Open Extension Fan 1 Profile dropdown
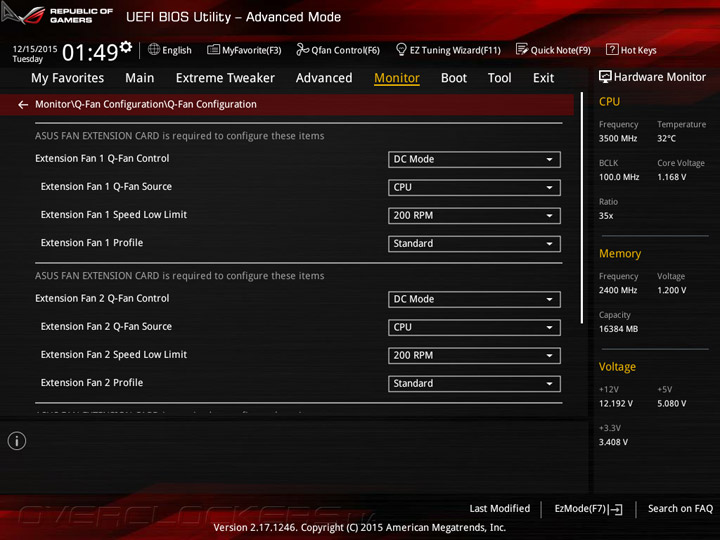This screenshot has height=540, width=720. pyautogui.click(x=474, y=244)
